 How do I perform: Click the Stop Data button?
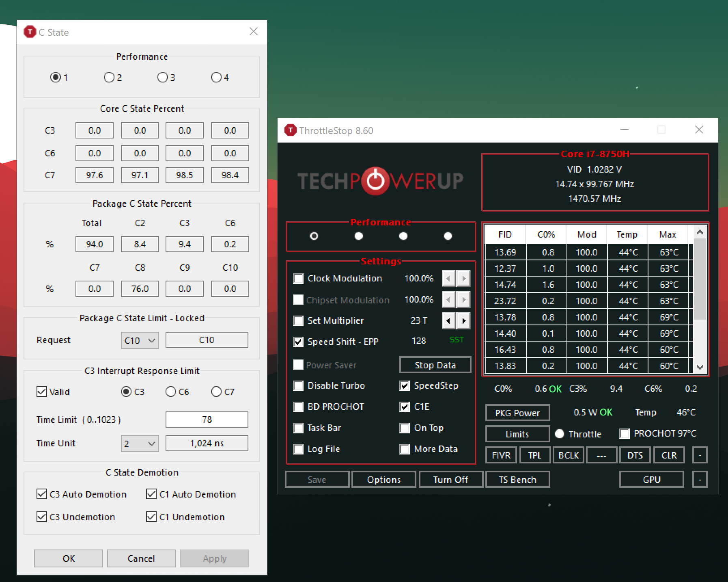point(435,365)
